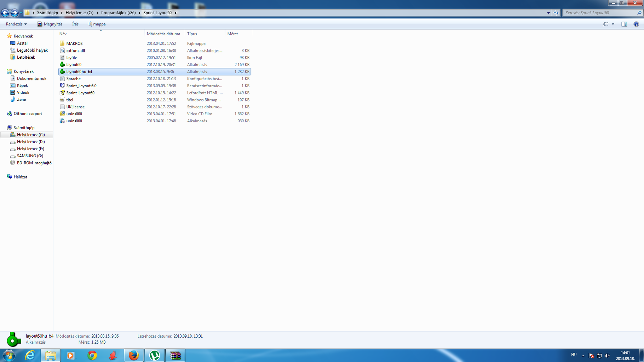
Task: Expand the view options dropdown arrow
Action: click(613, 24)
